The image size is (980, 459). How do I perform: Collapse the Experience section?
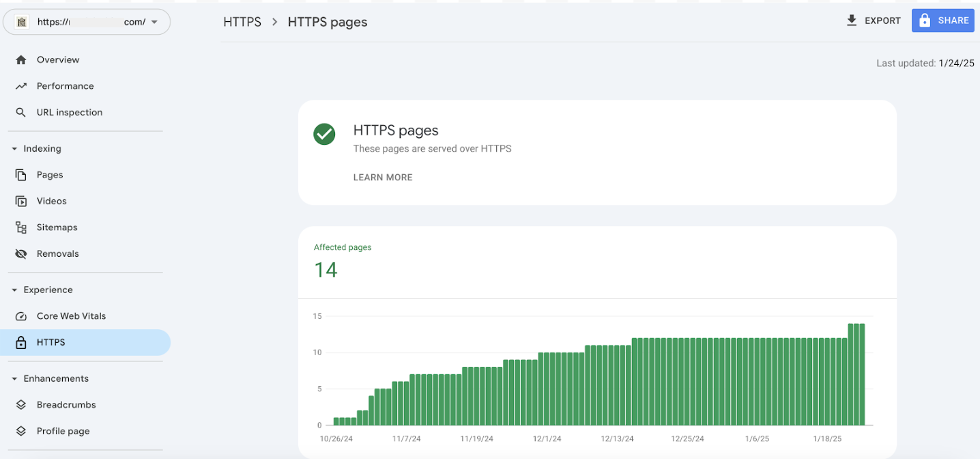pyautogui.click(x=14, y=290)
